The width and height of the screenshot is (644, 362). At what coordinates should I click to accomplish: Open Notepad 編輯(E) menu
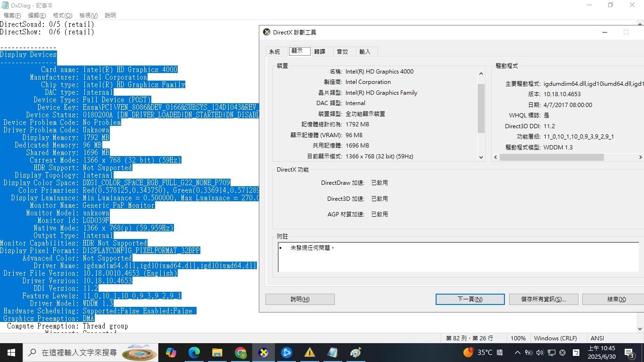(x=37, y=15)
